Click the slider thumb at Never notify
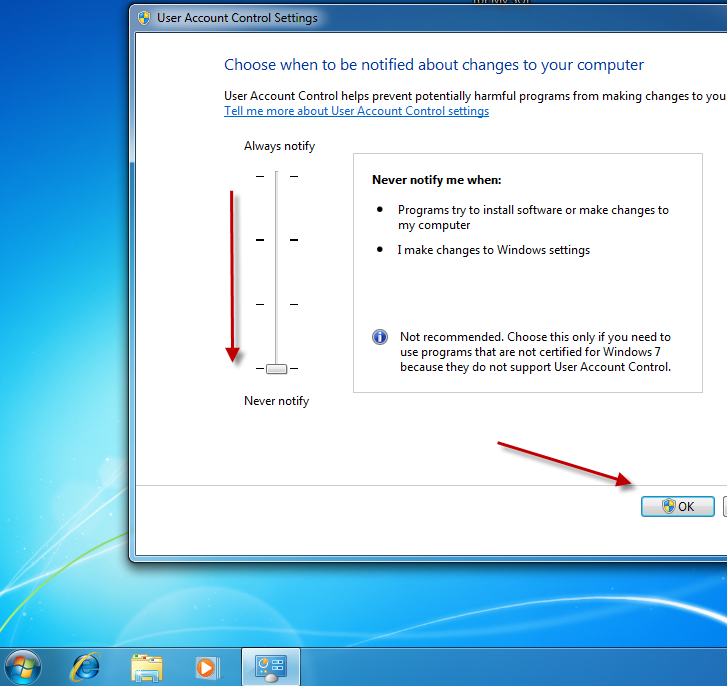Viewport: 727px width, 686px height. 276,369
